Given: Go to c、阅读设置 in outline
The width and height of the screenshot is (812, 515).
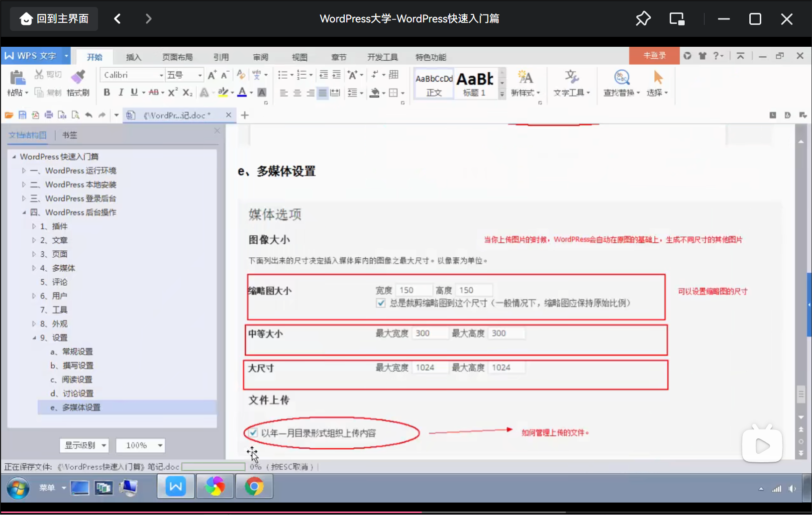Looking at the screenshot, I should (71, 380).
